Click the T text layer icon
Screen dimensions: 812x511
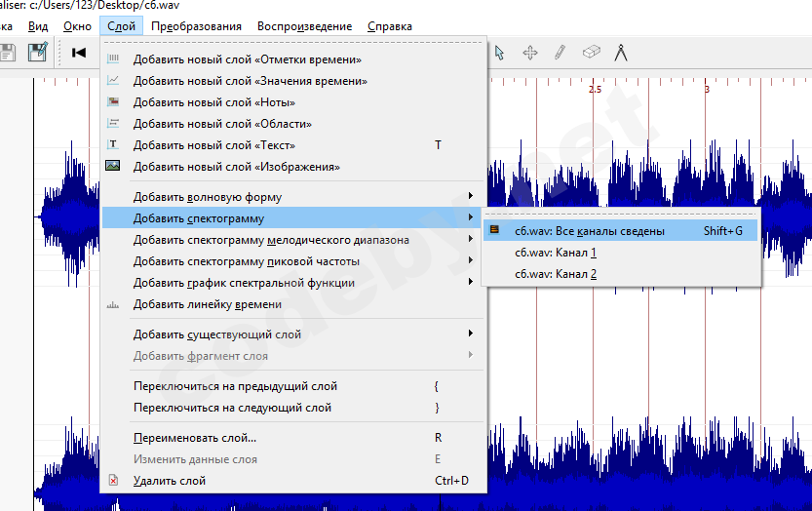coord(113,144)
